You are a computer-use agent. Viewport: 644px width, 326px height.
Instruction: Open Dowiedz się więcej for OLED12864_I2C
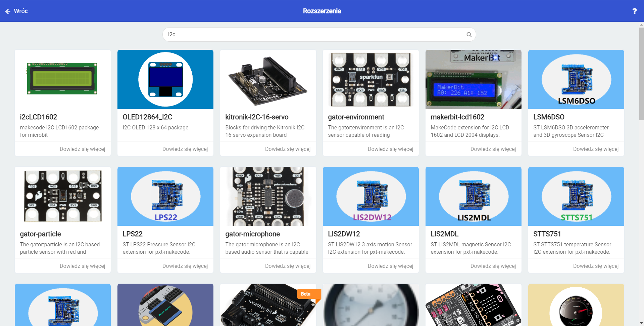185,149
